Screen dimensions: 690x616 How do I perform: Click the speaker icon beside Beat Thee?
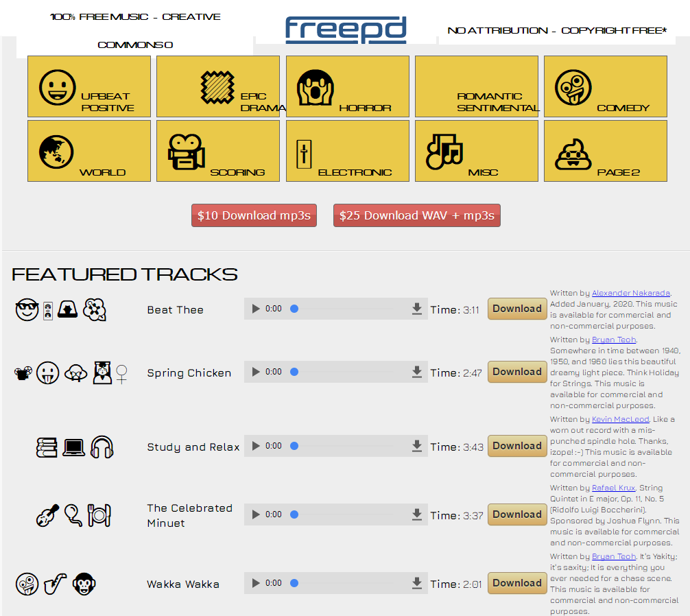[48, 311]
